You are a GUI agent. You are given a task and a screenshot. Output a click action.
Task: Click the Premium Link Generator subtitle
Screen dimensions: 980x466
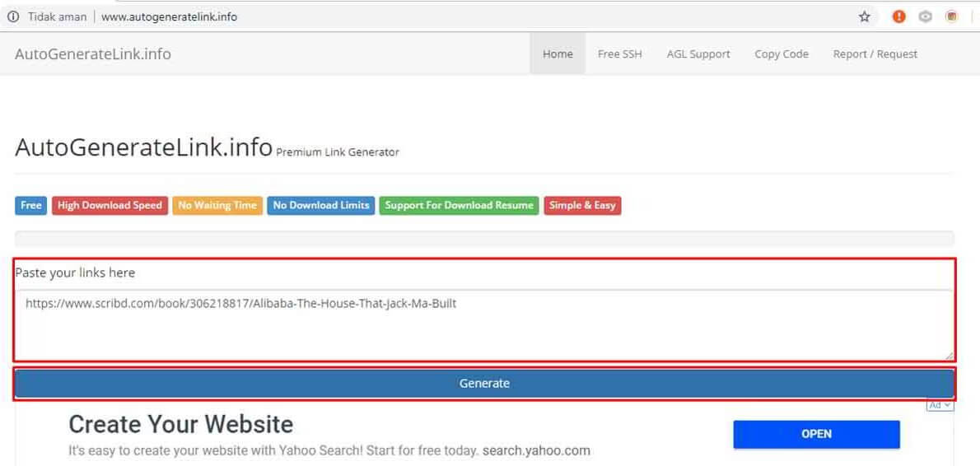(338, 152)
